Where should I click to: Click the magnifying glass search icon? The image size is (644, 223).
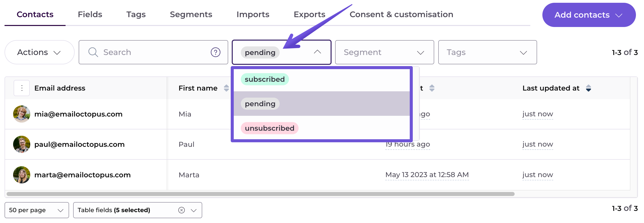click(x=93, y=52)
